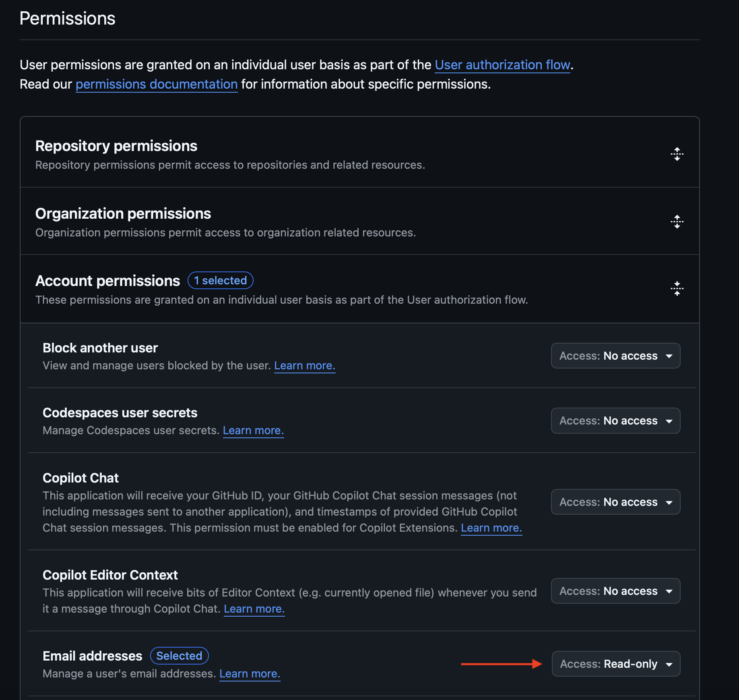Click Learn more next to email addresses description
The width and height of the screenshot is (739, 700).
250,673
